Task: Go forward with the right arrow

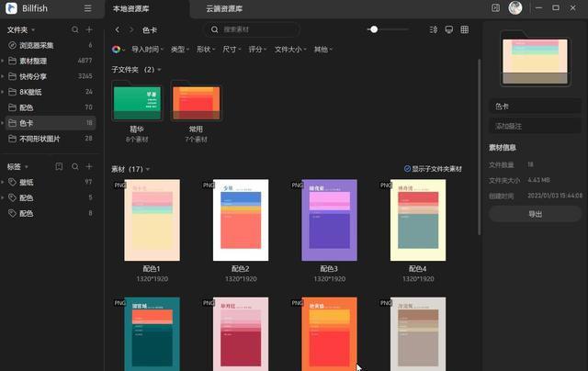Action: coord(131,29)
